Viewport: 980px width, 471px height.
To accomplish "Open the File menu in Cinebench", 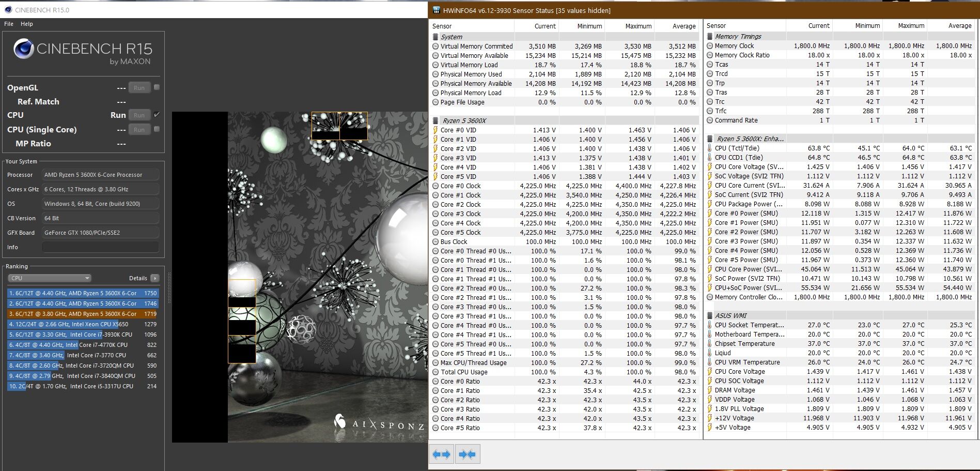I will pyautogui.click(x=9, y=24).
